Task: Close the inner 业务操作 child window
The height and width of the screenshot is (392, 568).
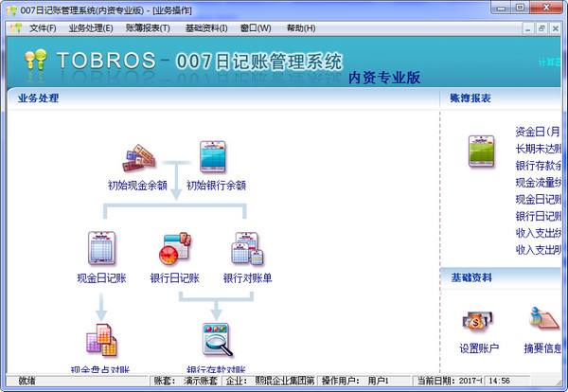Action: [555, 28]
